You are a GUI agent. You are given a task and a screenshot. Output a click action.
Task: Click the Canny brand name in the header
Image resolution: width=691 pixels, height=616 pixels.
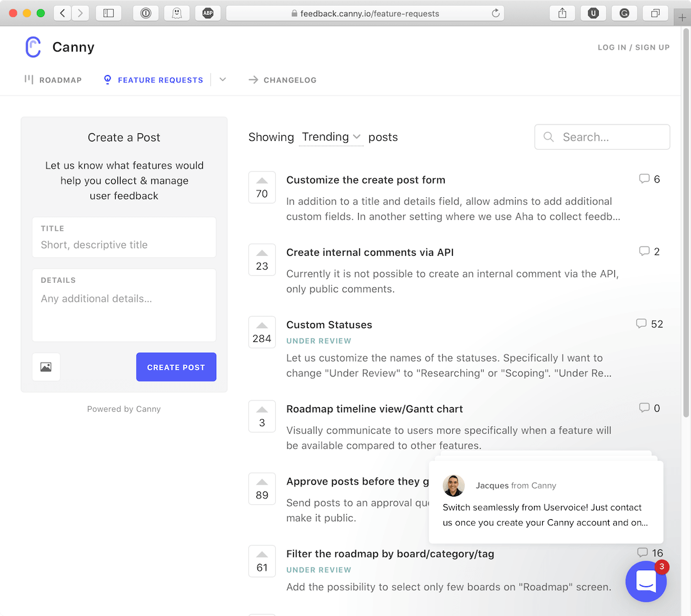pos(73,47)
